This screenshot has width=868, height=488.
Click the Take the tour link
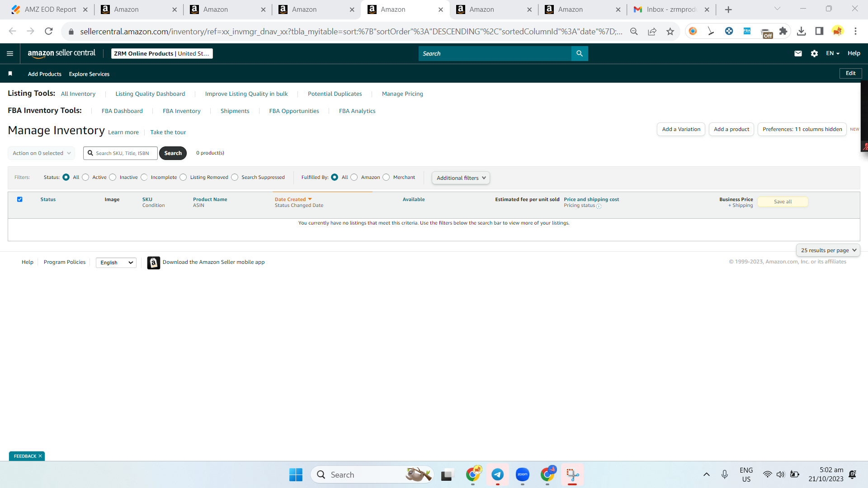[x=168, y=132]
